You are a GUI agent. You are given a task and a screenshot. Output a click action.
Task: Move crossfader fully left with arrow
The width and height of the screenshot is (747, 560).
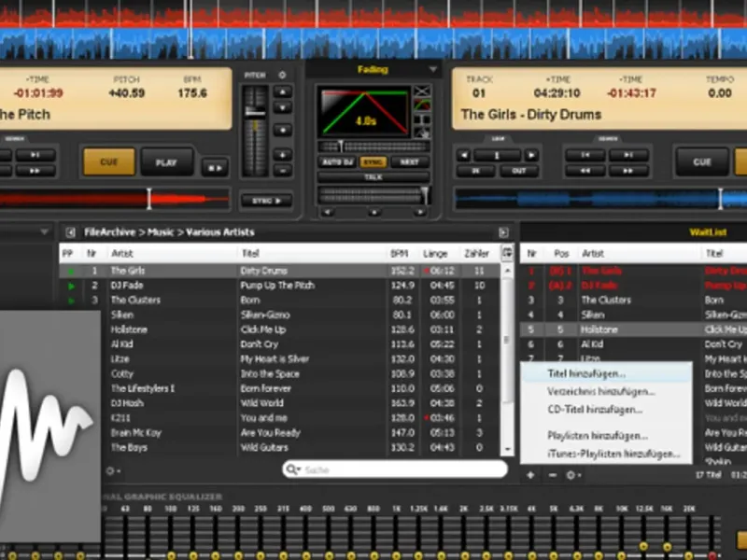(x=328, y=213)
